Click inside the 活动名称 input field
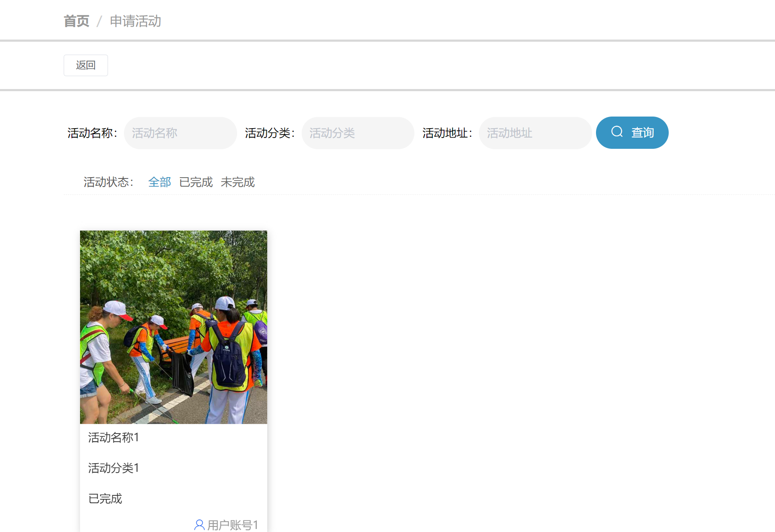Screen dimensions: 775x532 pos(180,133)
